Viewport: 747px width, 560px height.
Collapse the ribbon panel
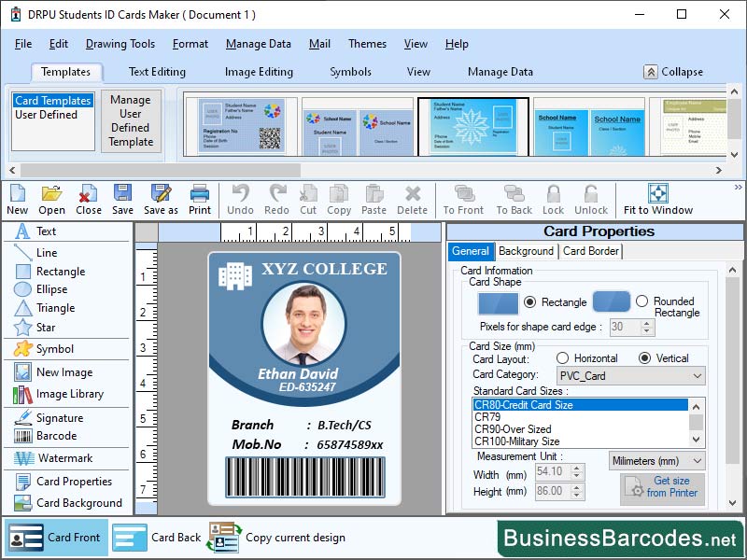(x=674, y=71)
